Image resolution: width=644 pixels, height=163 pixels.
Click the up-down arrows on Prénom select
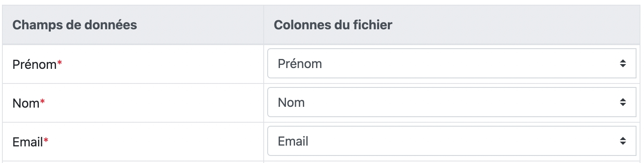(623, 64)
